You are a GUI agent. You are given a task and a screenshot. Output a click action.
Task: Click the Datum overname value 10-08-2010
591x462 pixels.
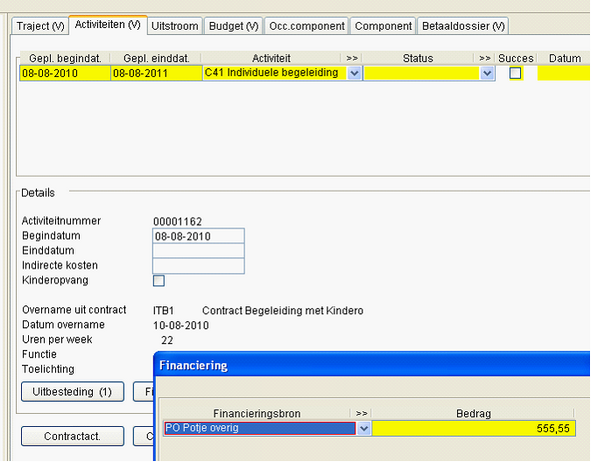tap(181, 326)
